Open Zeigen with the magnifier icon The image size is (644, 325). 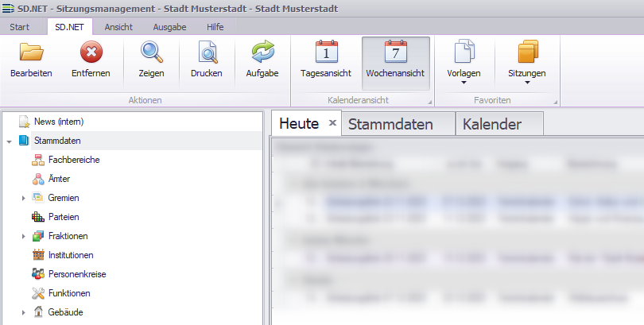click(x=151, y=53)
